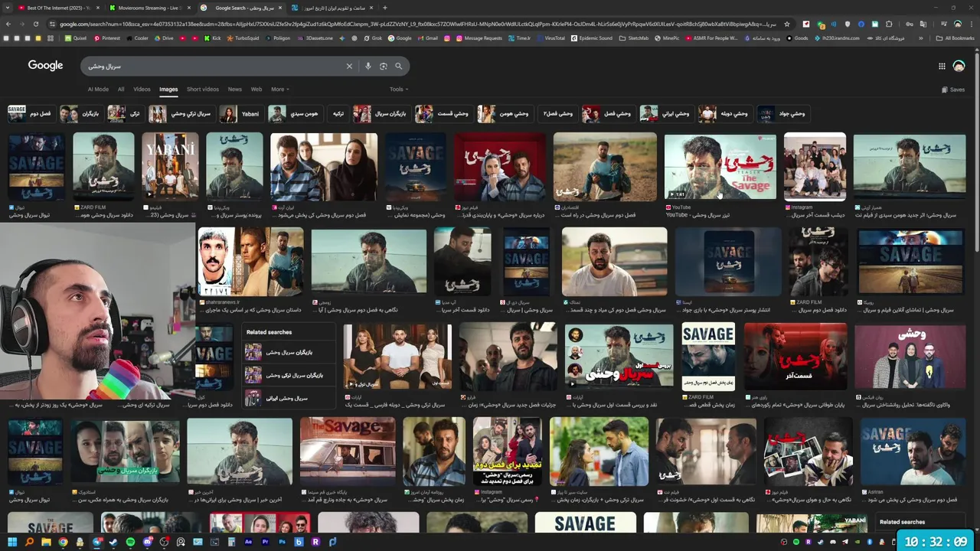Image resolution: width=980 pixels, height=551 pixels.
Task: Clear the search box with the X icon
Action: coord(349,67)
